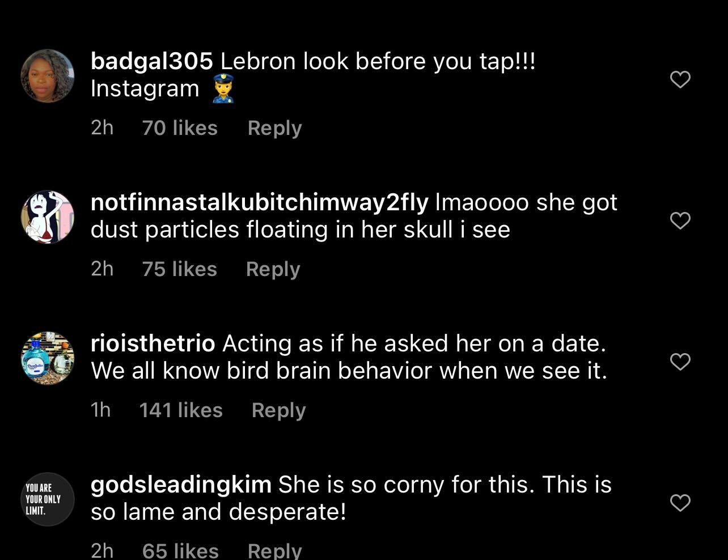Viewport: 728px width, 560px height.
Task: Open the 'You Are Your Only Limit' avatar
Action: pos(48,499)
